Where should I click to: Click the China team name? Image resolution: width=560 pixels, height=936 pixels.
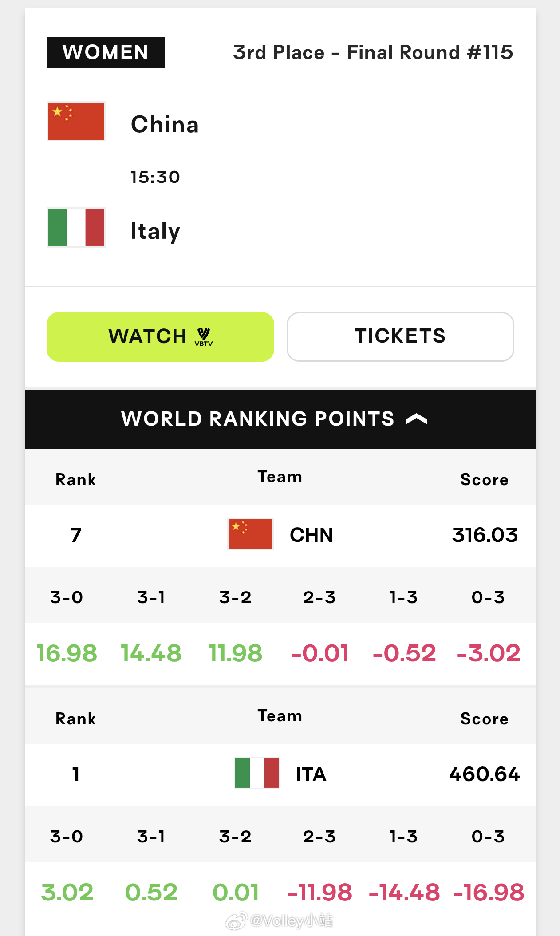165,124
